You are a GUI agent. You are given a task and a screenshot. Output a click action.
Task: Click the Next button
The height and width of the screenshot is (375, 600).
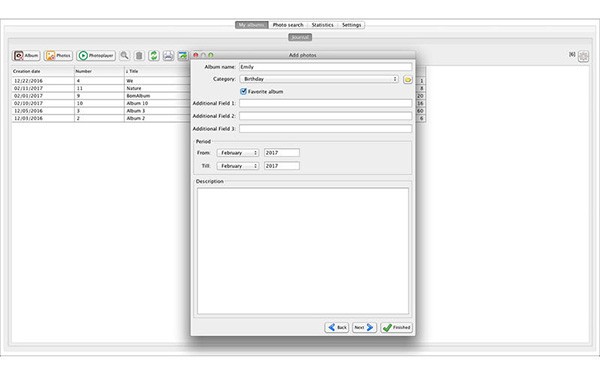click(x=364, y=328)
